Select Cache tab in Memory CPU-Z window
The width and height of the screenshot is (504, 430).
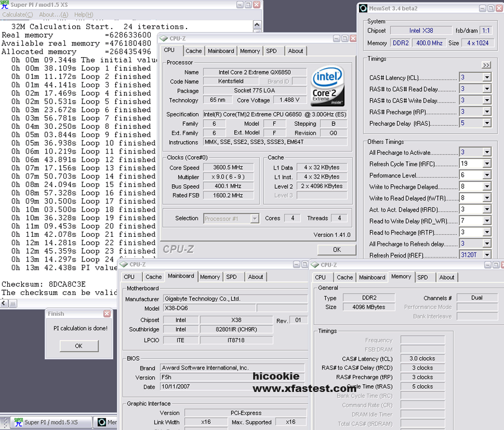coord(345,277)
